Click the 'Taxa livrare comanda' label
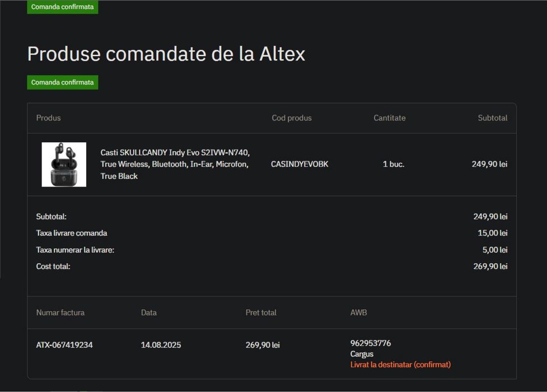This screenshot has width=547, height=392. tap(72, 233)
